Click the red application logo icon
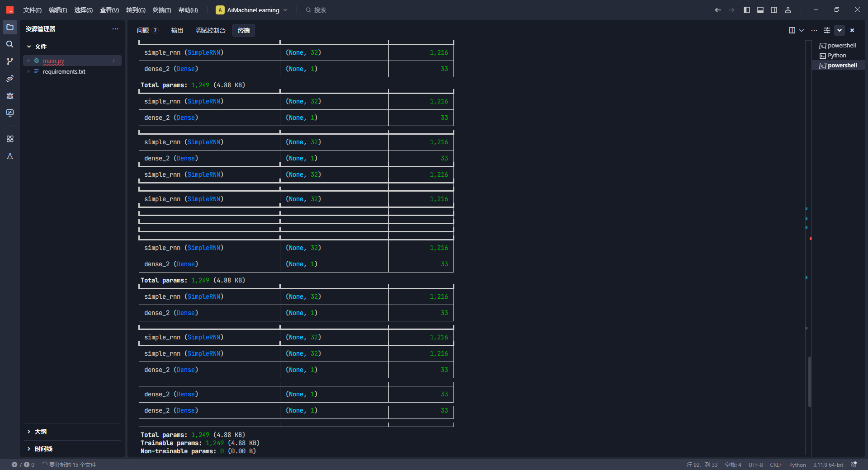Viewport: 868px width, 470px height. coord(10,10)
